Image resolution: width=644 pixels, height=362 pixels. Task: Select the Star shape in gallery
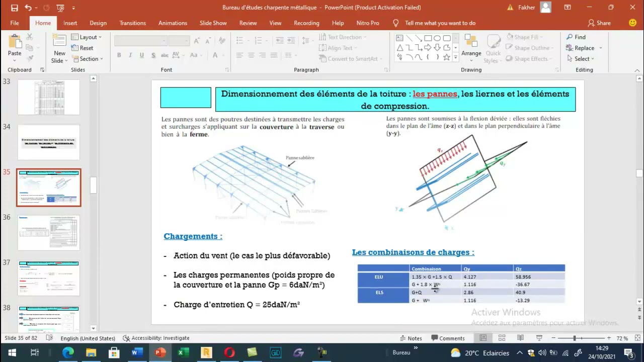point(447,57)
